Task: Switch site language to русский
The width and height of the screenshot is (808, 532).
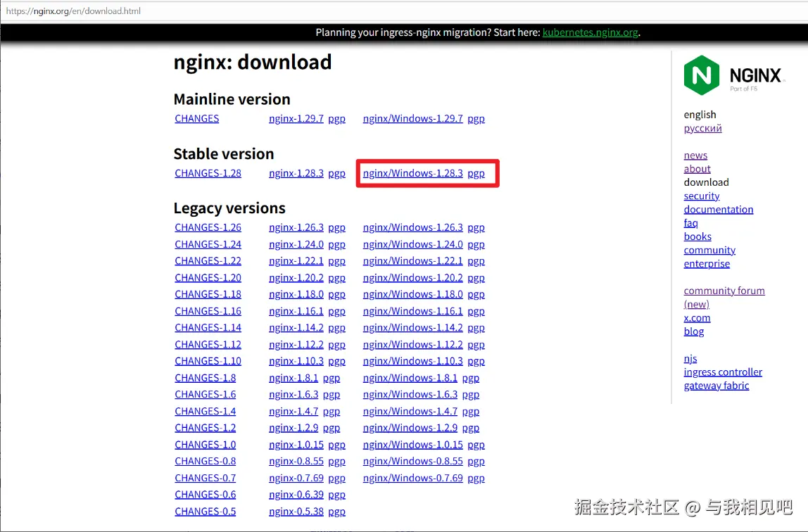Action: (702, 128)
